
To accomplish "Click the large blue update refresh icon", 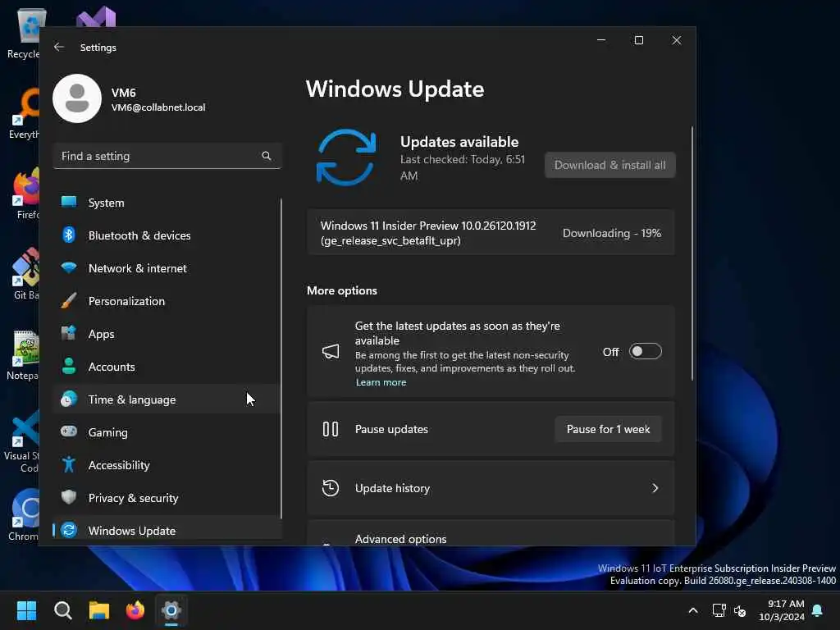I will click(346, 157).
